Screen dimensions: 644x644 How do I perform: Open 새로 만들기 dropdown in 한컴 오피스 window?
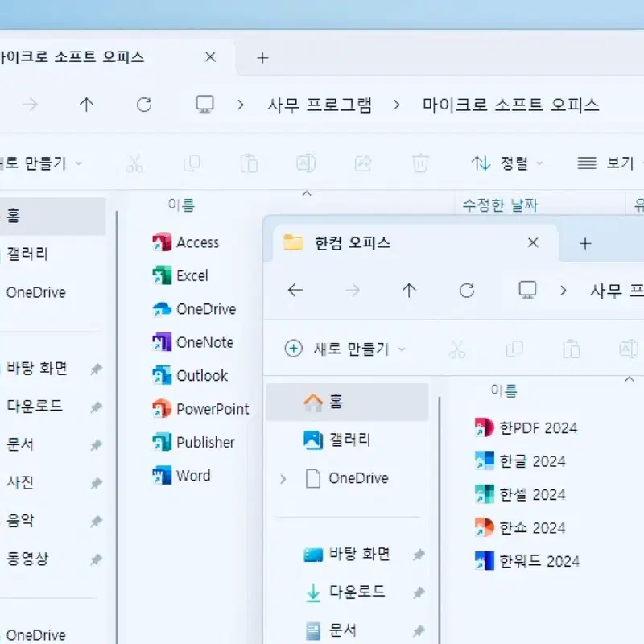point(345,349)
